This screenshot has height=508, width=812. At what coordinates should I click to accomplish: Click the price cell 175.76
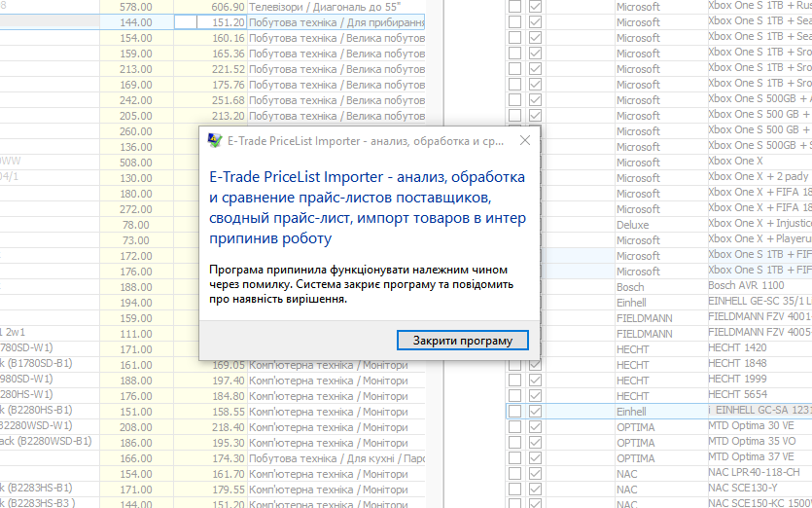[210, 85]
